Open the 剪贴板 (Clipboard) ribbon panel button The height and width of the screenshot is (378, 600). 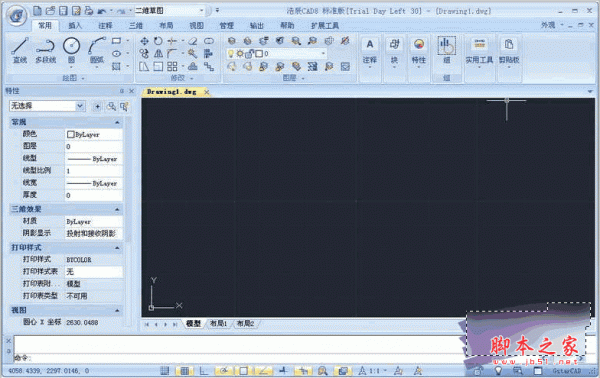click(x=509, y=53)
